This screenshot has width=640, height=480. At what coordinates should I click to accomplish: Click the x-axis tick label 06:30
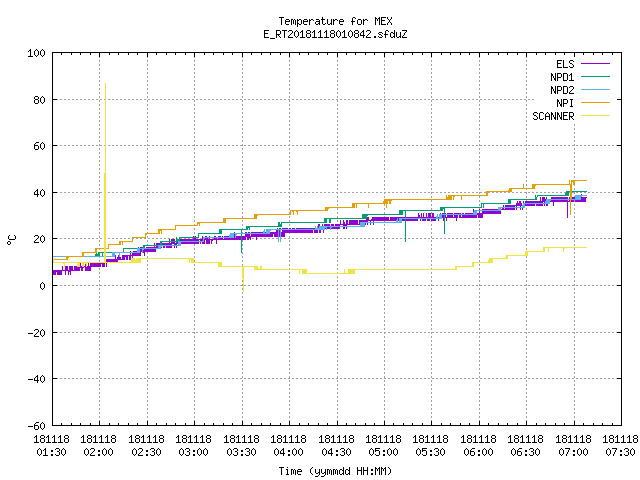[525, 452]
